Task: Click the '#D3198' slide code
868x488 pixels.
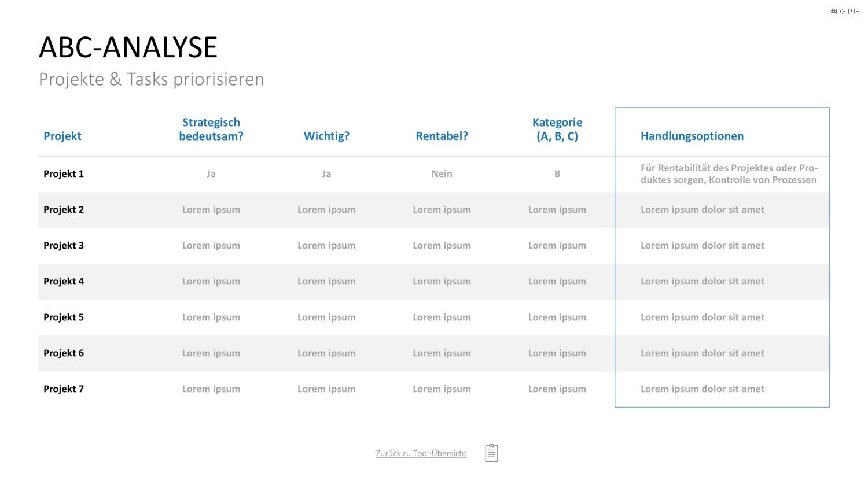Action: click(x=845, y=12)
